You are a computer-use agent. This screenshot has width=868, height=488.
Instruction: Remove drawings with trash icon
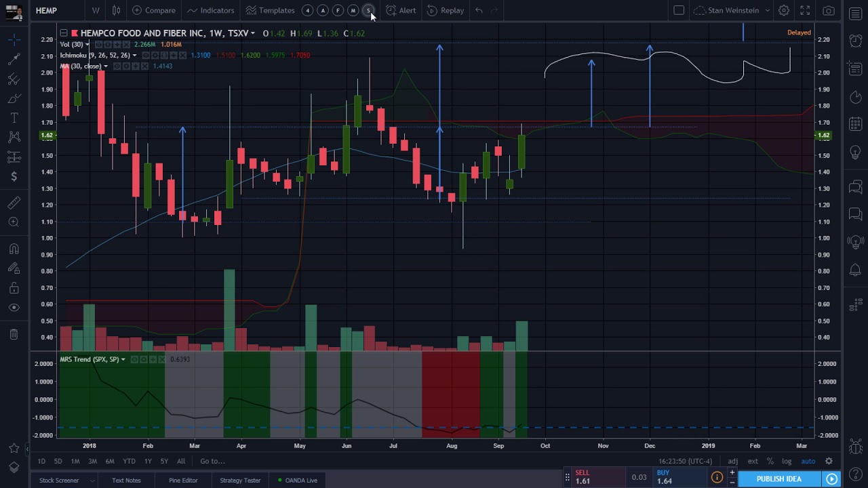pos(14,334)
